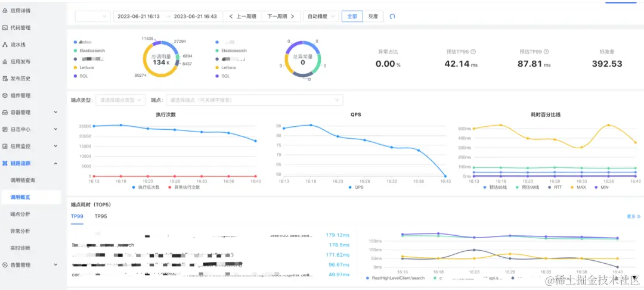
Task: Click the 96.67ms endpoint value
Action: pos(339,264)
